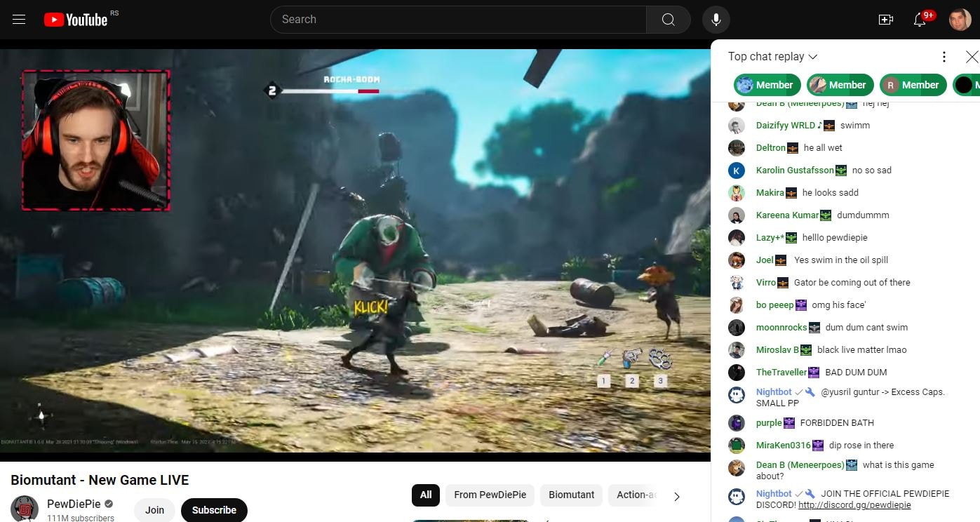Click the PewDiePie webcam overlay
Image resolution: width=980 pixels, height=522 pixels.
[x=96, y=140]
